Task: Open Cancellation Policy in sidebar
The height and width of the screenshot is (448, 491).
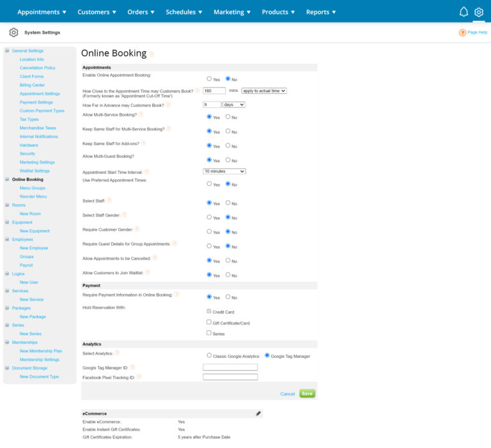Action: [x=37, y=68]
